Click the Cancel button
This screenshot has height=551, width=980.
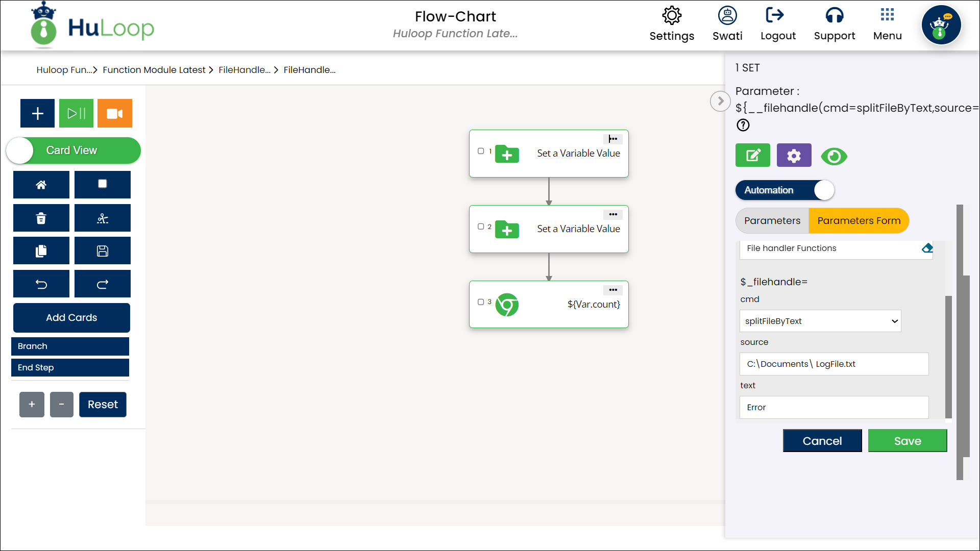(x=822, y=441)
